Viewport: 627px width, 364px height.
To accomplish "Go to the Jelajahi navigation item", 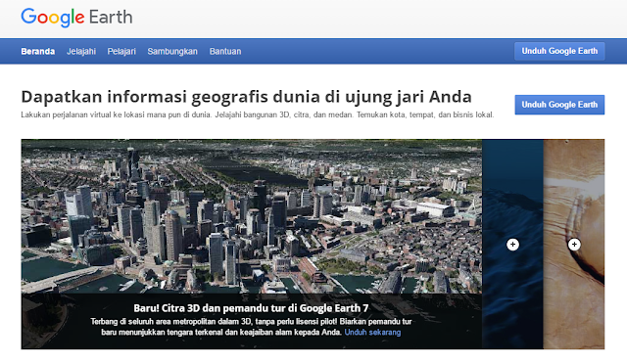I will pyautogui.click(x=81, y=51).
